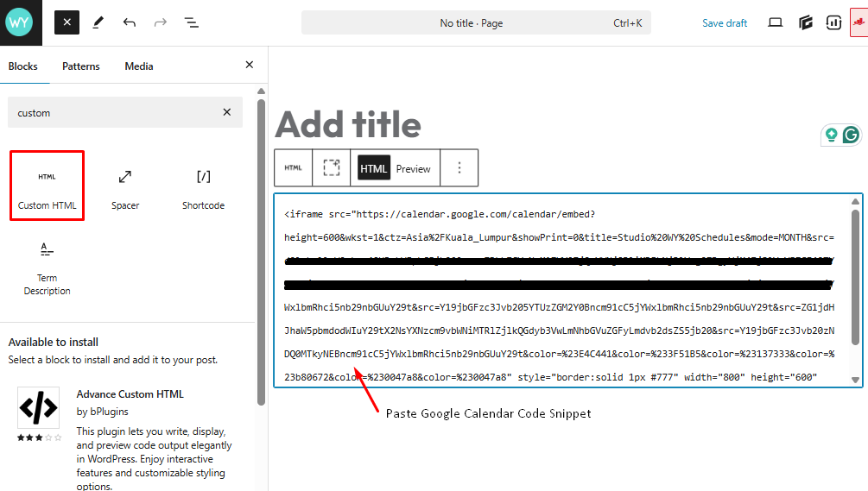
Task: Click the Grammarly G icon
Action: pos(851,135)
